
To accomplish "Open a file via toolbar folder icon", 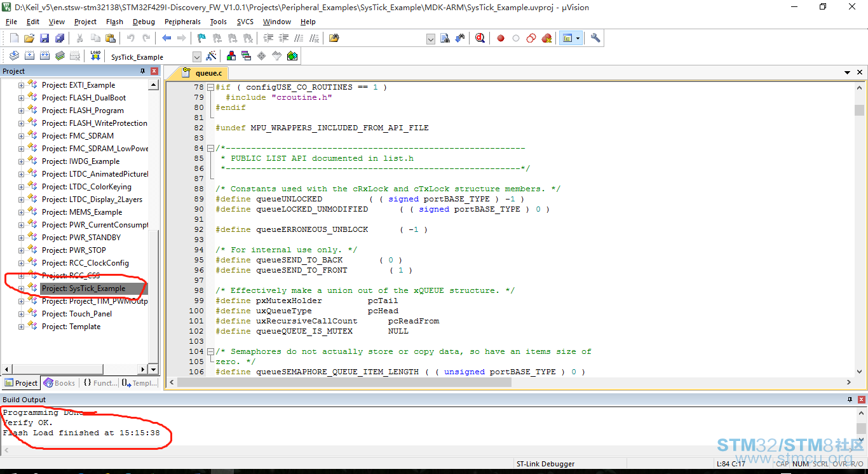I will click(29, 38).
